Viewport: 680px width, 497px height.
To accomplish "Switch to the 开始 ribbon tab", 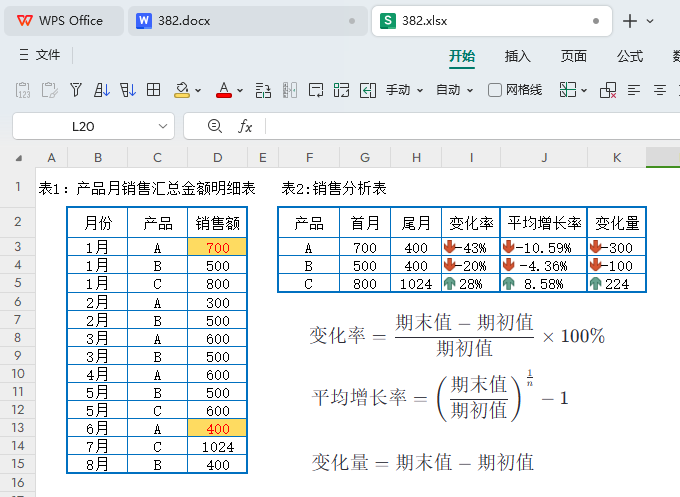I will 462,56.
